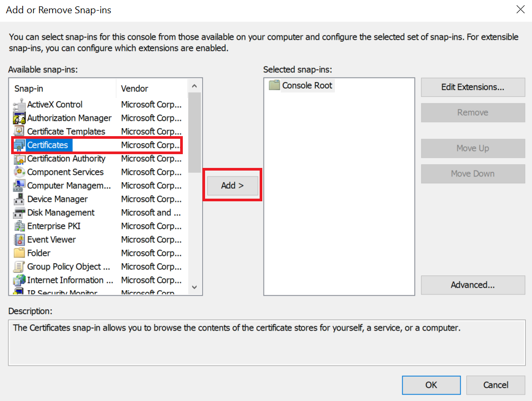Click the snap-in list scrollbar thumb
The height and width of the screenshot is (401, 532).
click(x=194, y=132)
